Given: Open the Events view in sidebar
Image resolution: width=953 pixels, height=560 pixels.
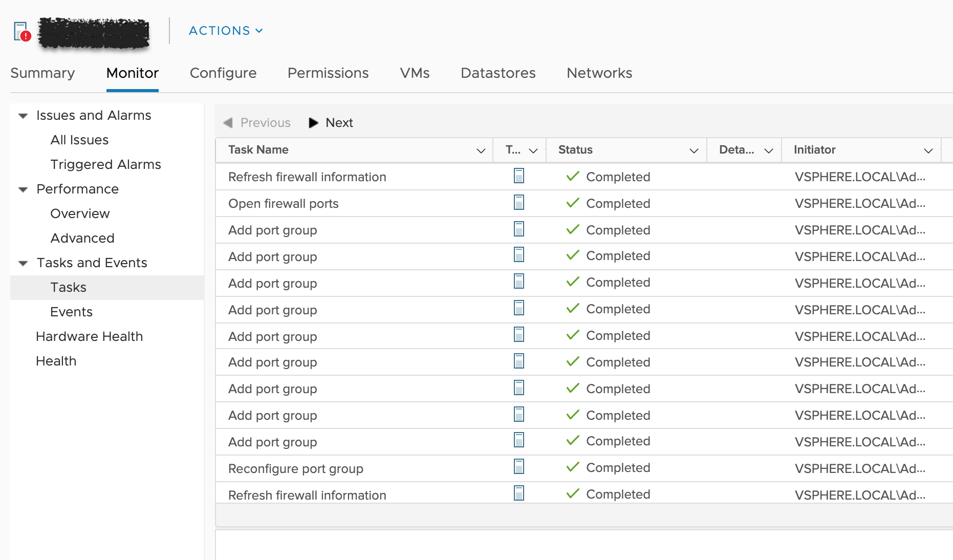Looking at the screenshot, I should pyautogui.click(x=71, y=311).
